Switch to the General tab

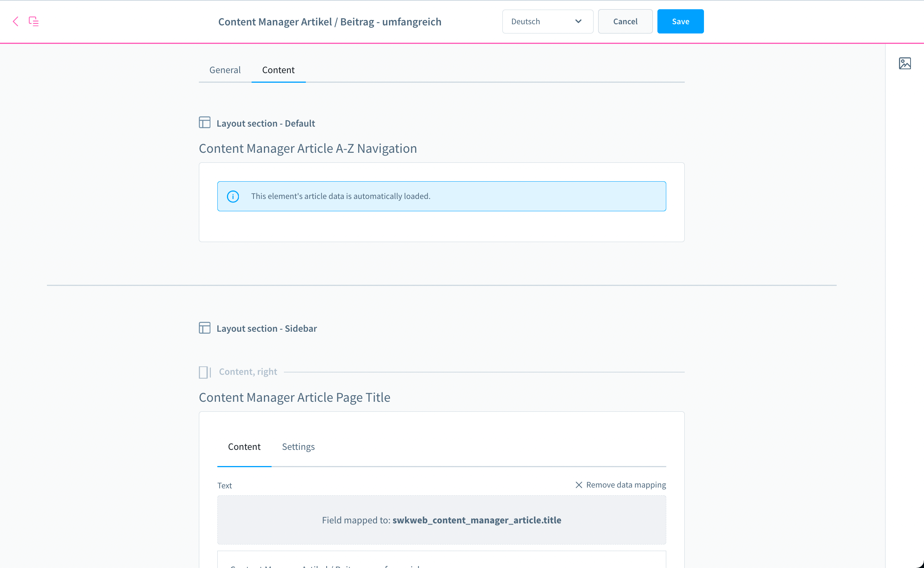225,70
